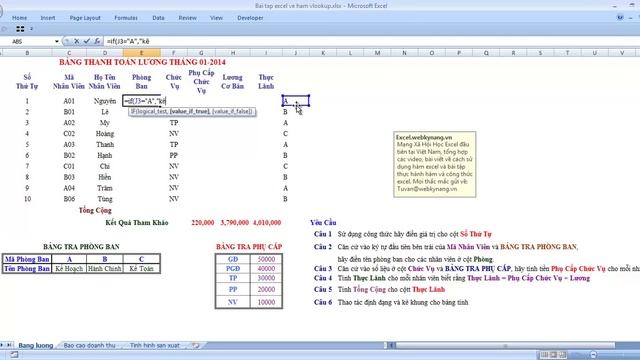Select cell with employee code C02
Screen dimensions: 640x360
(69, 133)
